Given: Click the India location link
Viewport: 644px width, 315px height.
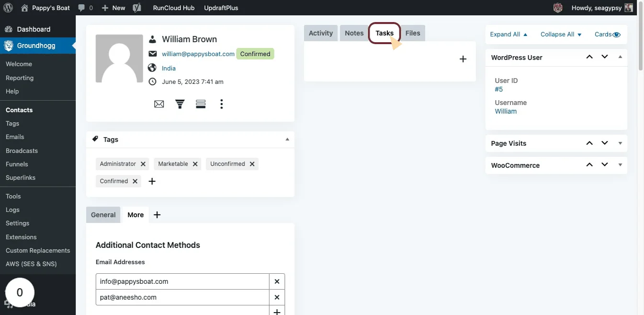Looking at the screenshot, I should [169, 68].
